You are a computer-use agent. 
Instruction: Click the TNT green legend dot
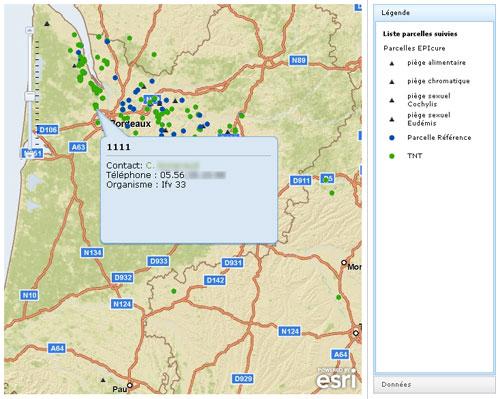point(392,156)
